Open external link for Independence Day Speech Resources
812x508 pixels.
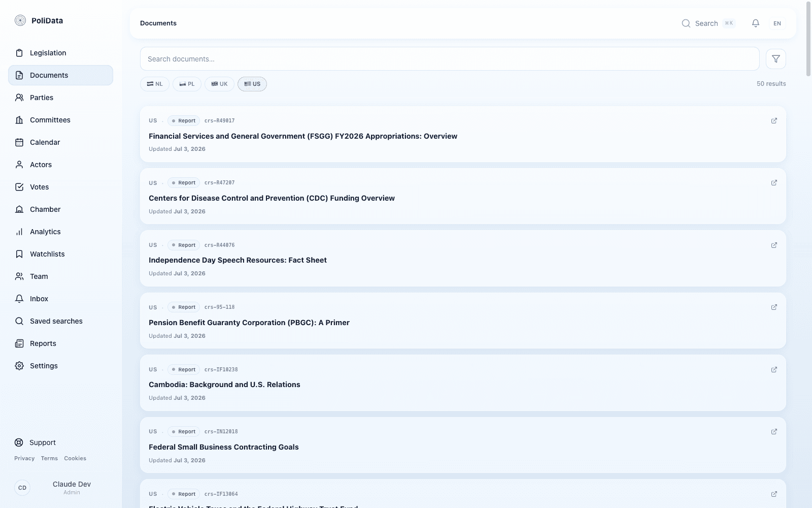click(774, 245)
